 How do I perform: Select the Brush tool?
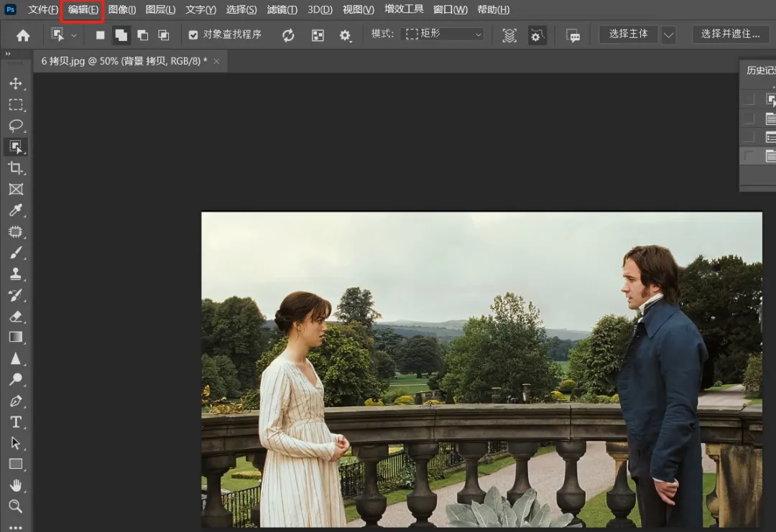(x=16, y=253)
